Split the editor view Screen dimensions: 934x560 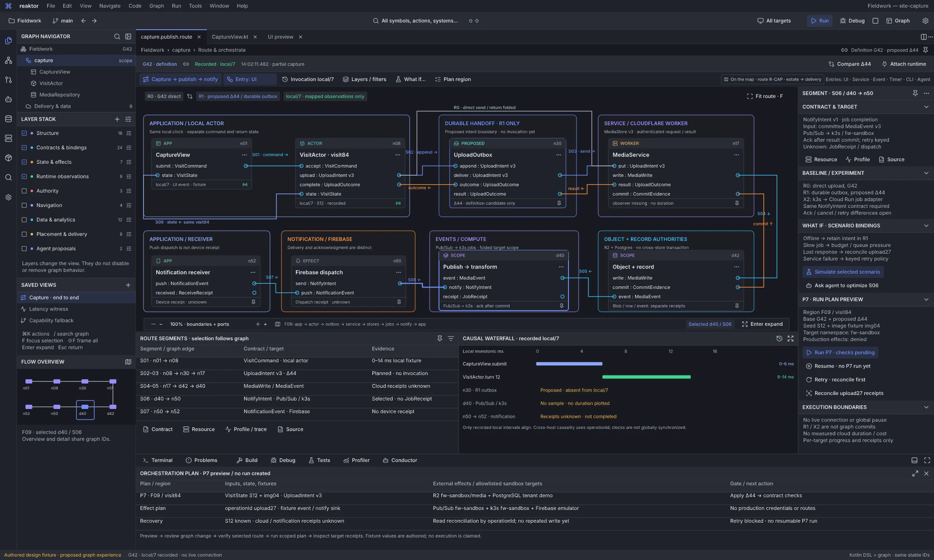(923, 37)
